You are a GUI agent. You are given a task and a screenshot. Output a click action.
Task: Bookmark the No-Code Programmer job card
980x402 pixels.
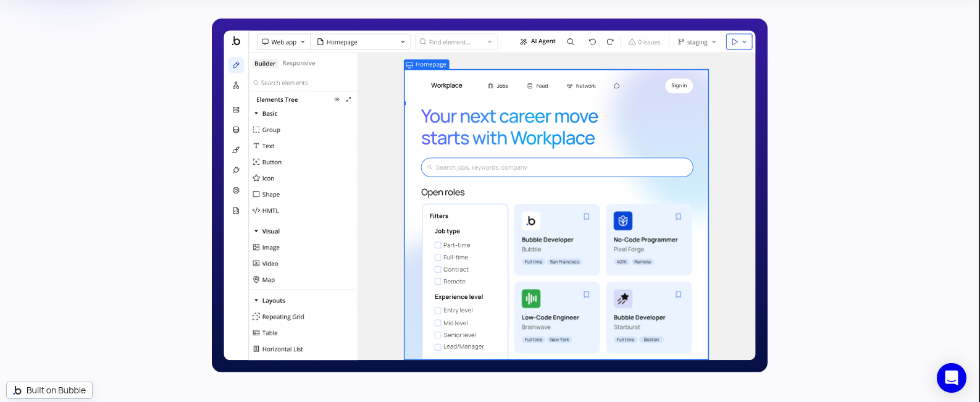coord(678,217)
